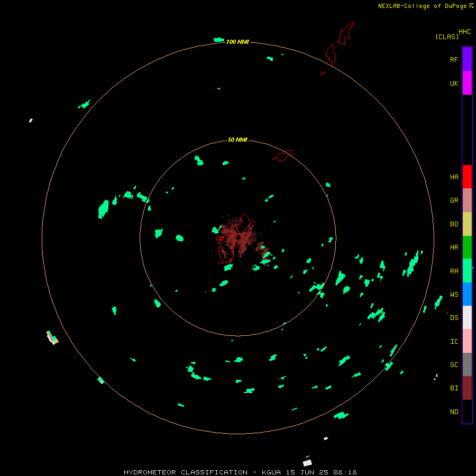Click the 100 NMI range ring label
This screenshot has height=476, width=476.
point(237,42)
